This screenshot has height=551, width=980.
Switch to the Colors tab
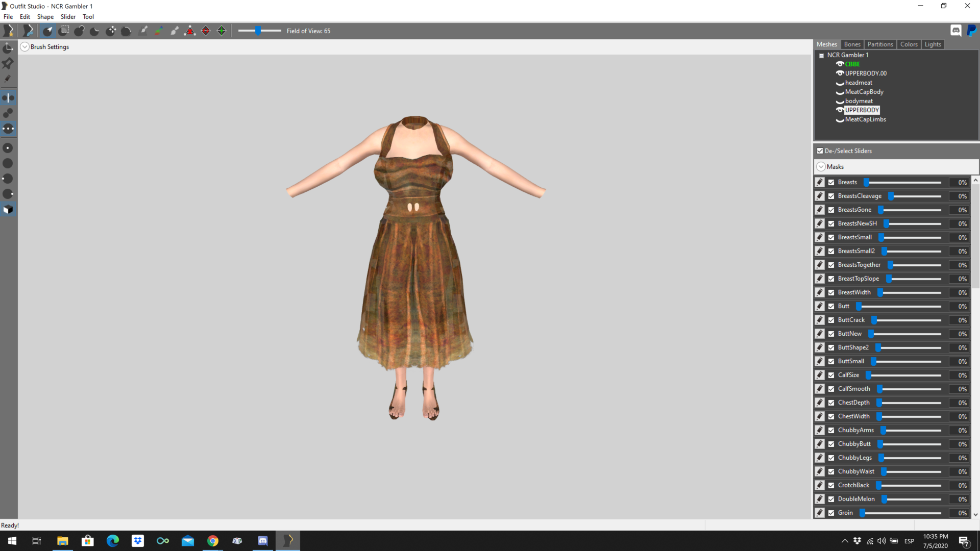click(909, 44)
